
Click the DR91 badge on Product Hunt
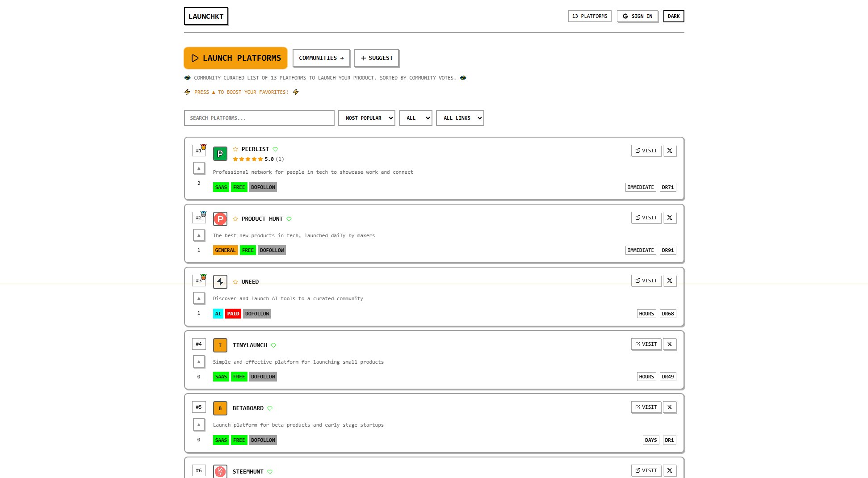coord(668,250)
